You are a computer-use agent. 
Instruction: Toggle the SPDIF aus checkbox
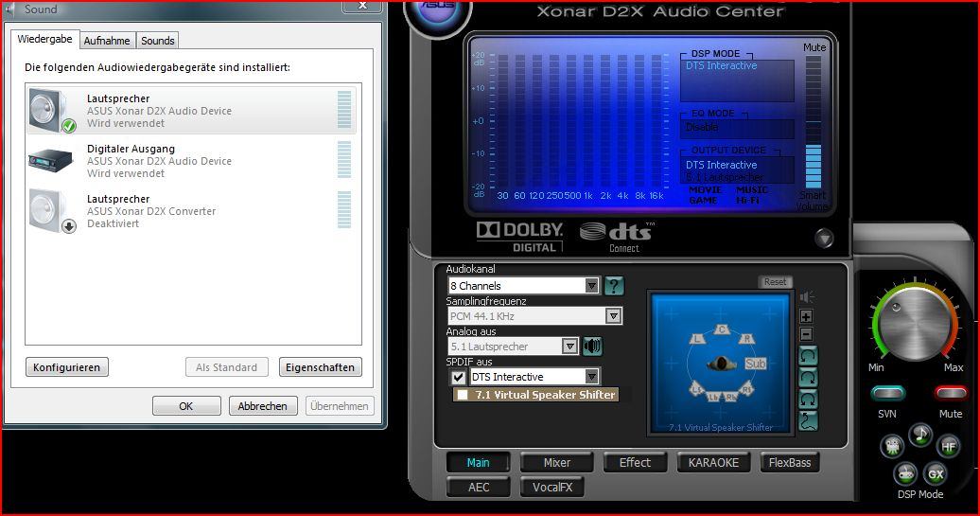coord(458,377)
